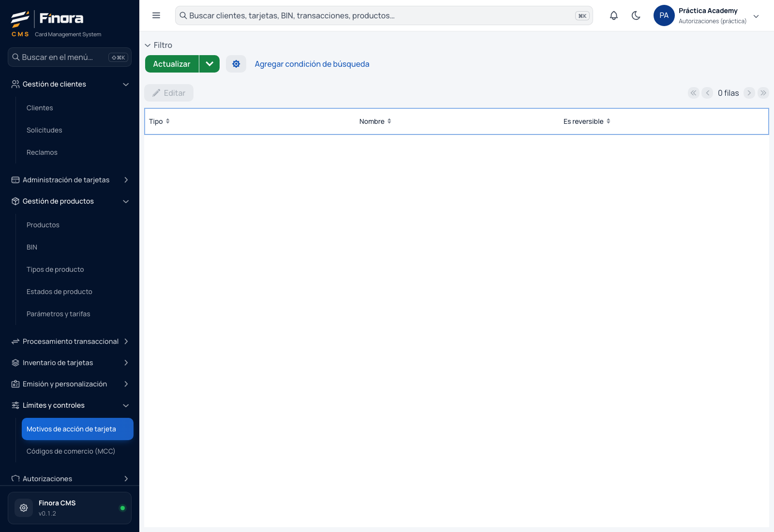Click the Finora CMS settings gear icon
774x532 pixels.
click(24, 508)
